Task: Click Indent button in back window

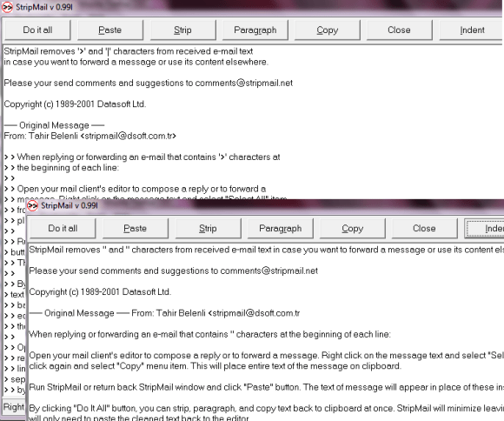Action: click(472, 30)
